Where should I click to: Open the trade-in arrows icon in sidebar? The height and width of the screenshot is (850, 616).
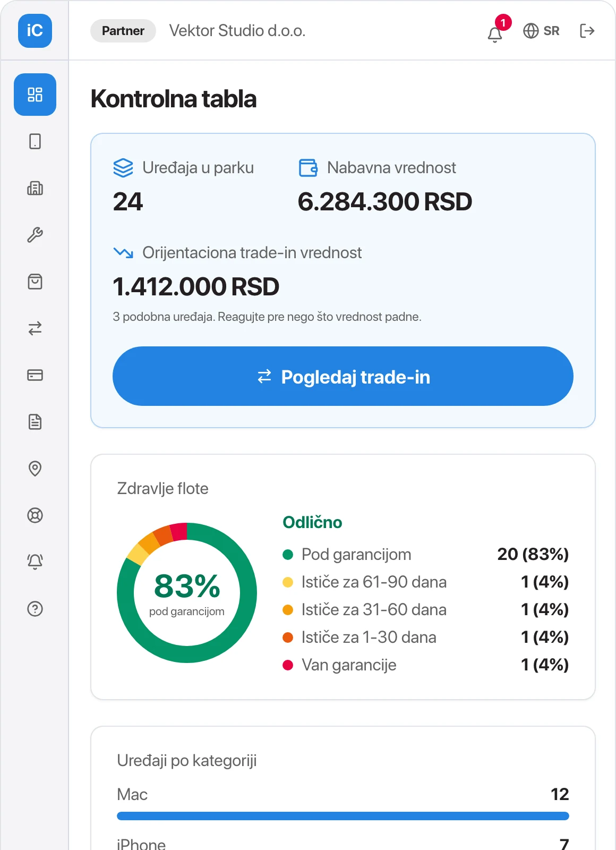click(35, 328)
